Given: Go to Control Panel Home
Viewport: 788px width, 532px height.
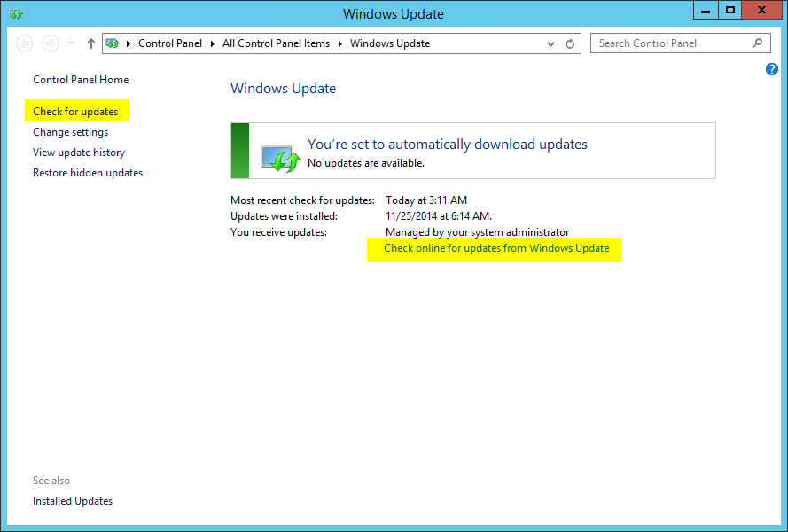Looking at the screenshot, I should (81, 80).
